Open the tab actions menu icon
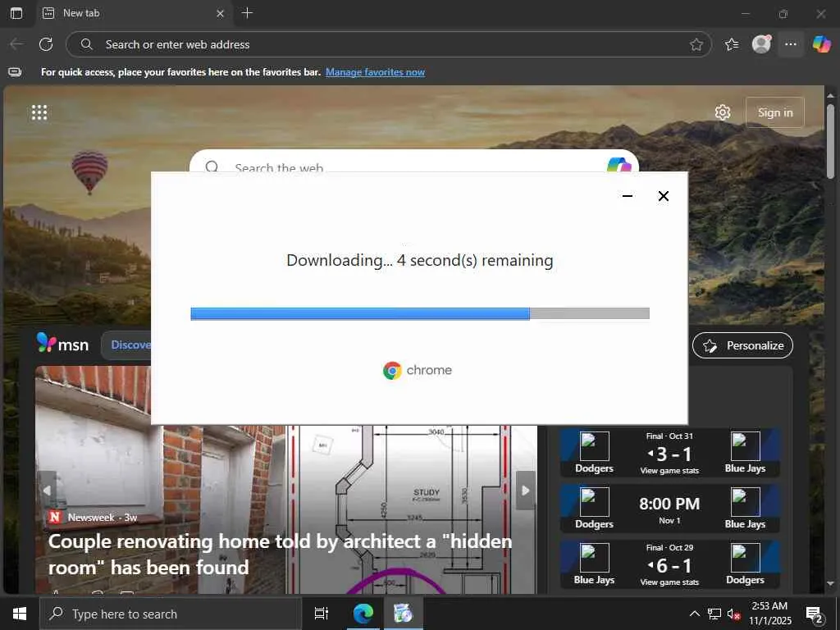This screenshot has height=630, width=840. pos(16,13)
